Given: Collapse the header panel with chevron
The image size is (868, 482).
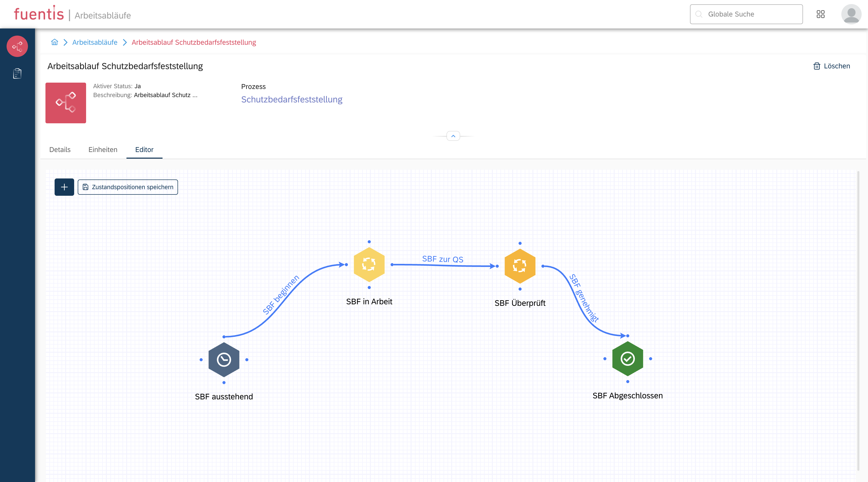Looking at the screenshot, I should 453,136.
